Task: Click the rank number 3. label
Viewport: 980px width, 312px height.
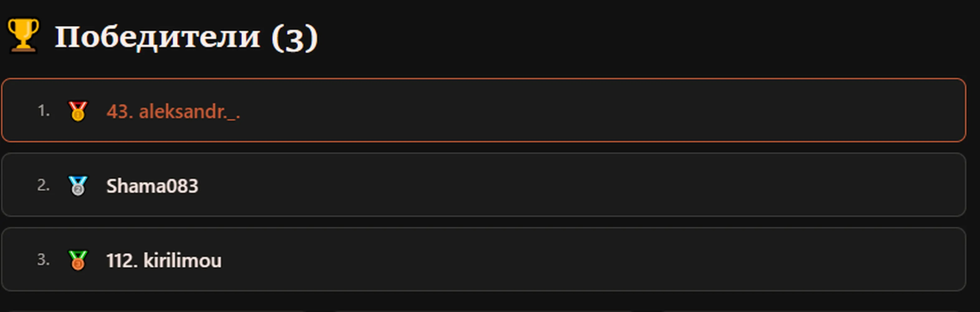Action: click(x=43, y=260)
